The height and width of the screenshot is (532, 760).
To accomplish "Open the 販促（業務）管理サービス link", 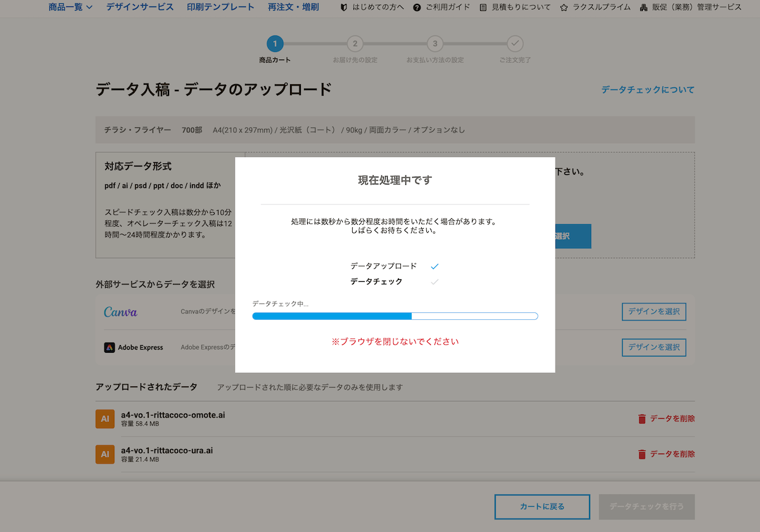I will (697, 8).
